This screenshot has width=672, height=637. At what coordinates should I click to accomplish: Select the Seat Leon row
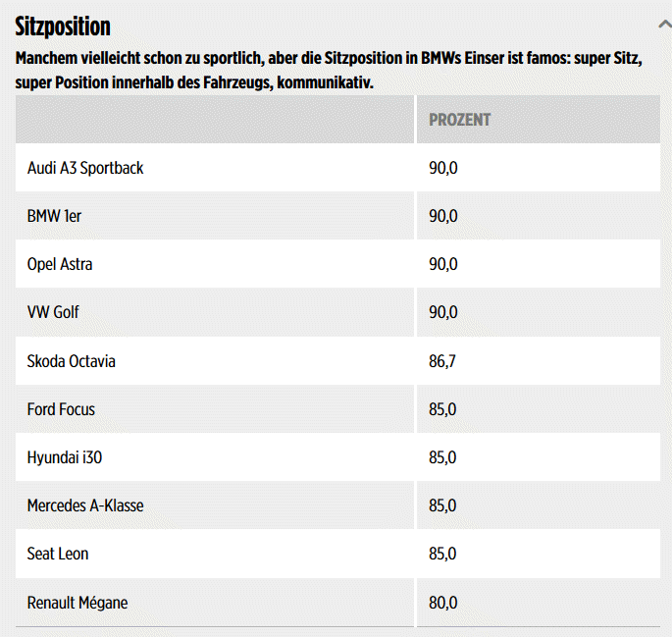pos(58,554)
